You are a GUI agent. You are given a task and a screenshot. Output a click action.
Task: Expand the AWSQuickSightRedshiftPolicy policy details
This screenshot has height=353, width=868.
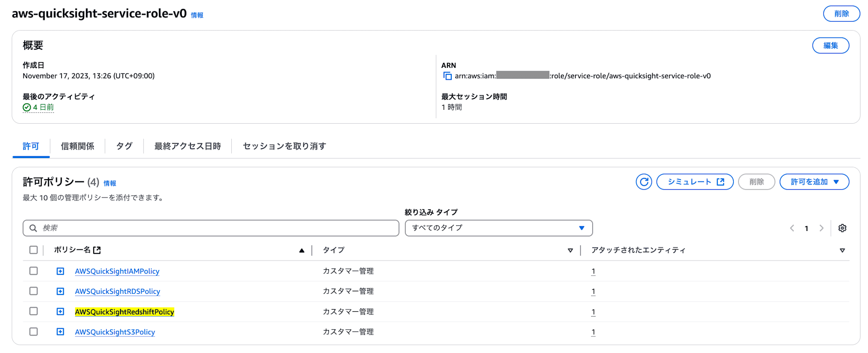(x=60, y=312)
